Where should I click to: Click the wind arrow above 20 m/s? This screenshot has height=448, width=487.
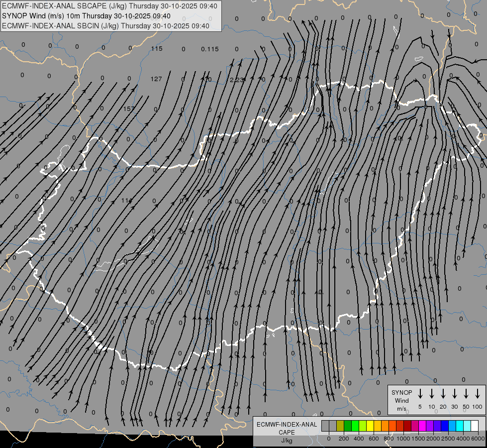click(443, 394)
